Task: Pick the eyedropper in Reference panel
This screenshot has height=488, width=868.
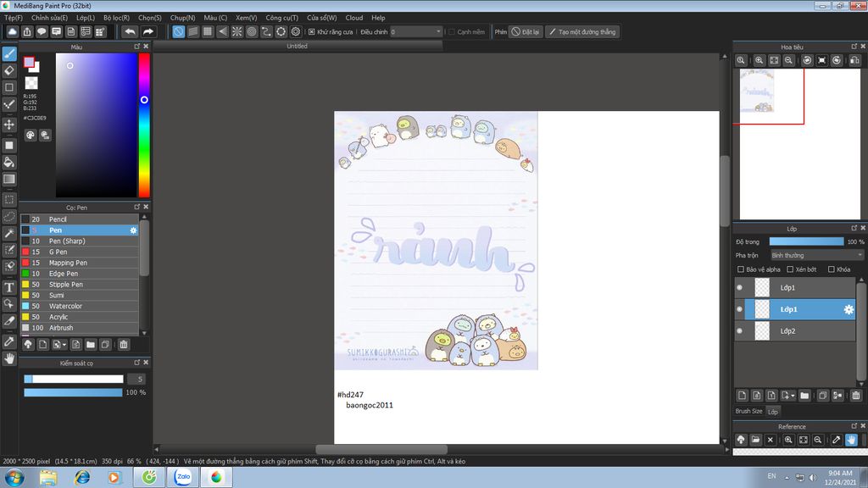Action: (x=837, y=440)
